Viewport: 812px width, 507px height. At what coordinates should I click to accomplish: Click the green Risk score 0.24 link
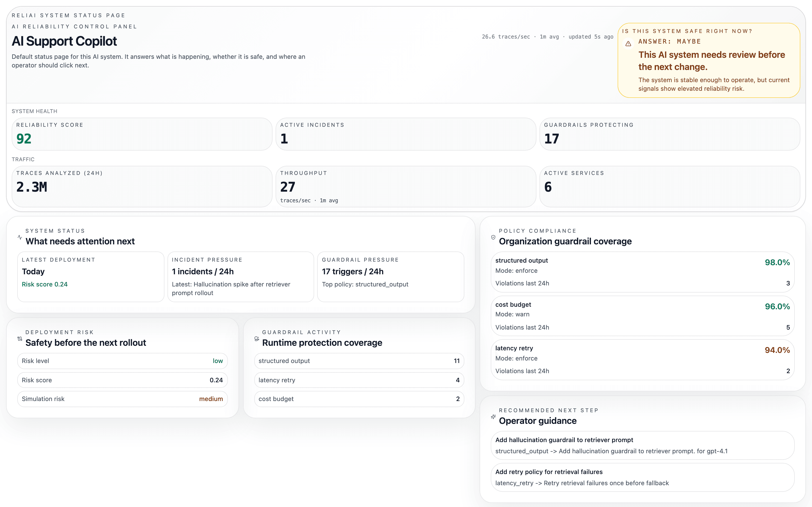45,284
